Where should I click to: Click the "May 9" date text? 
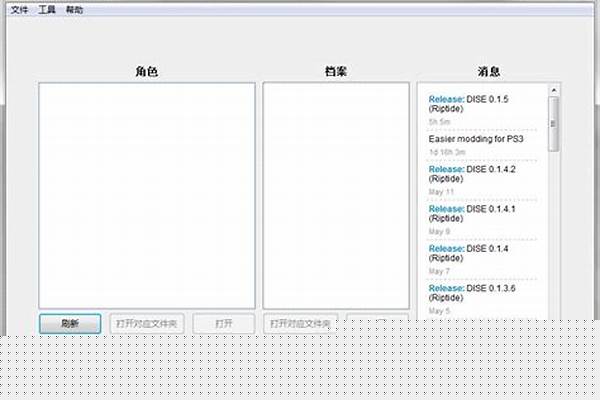pos(439,231)
